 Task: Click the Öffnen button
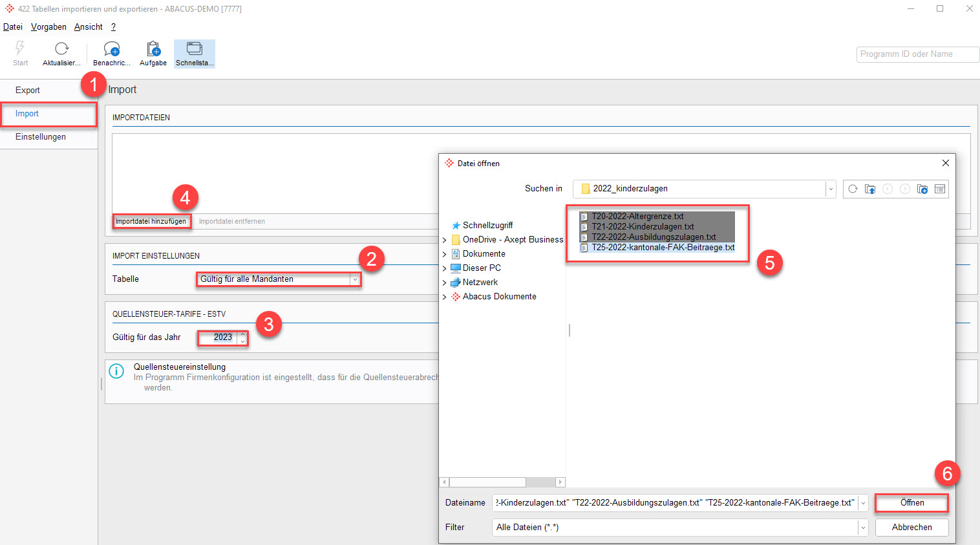[911, 502]
